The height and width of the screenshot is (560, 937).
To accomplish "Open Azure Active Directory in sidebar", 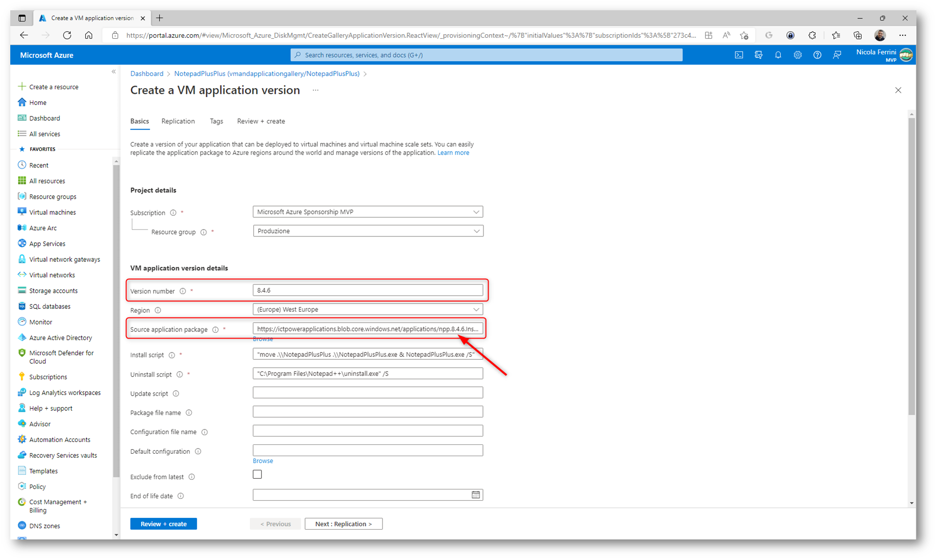I will [60, 338].
